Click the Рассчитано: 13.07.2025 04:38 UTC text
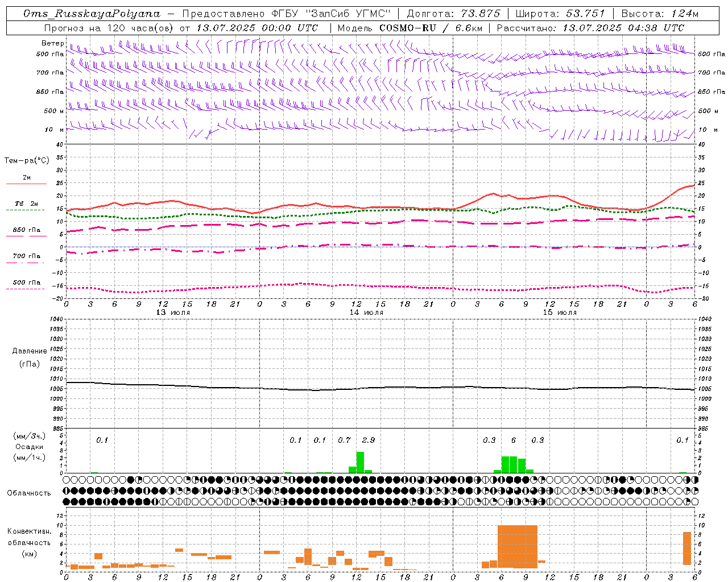This screenshot has height=582, width=728. [590, 28]
